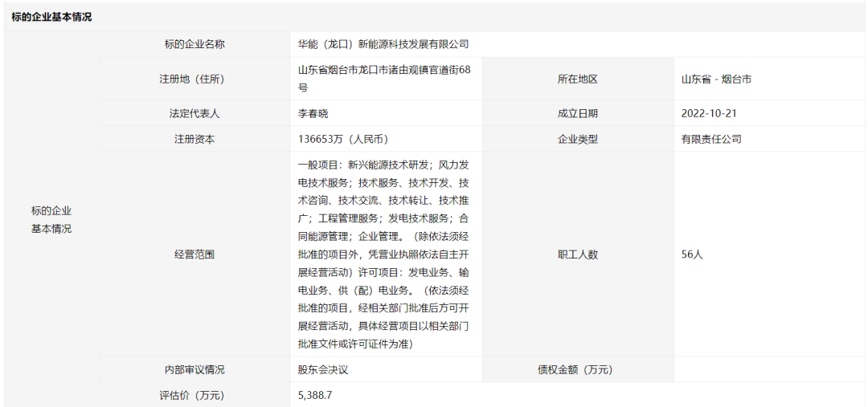Click the 企业类型 label

tap(578, 139)
